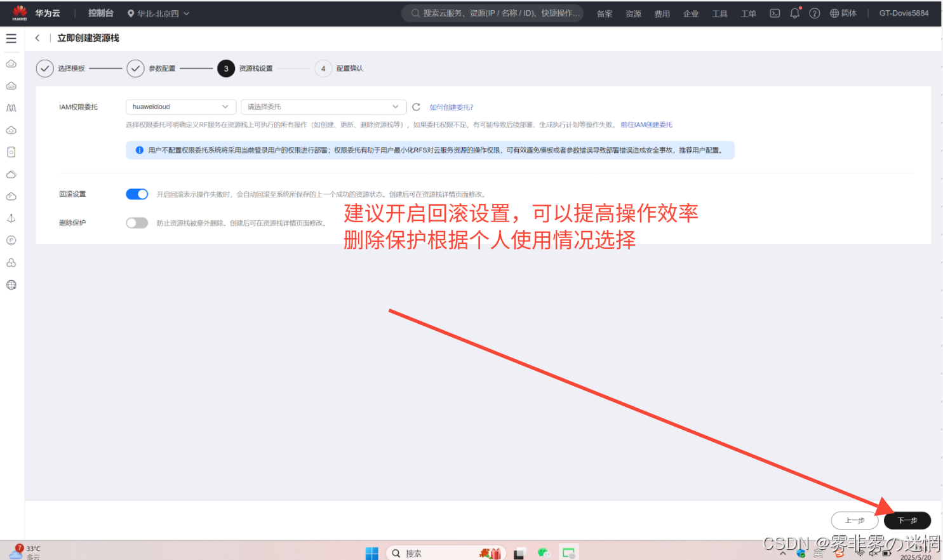Turn off the 回滚设置 rollback switch
Screen dimensions: 943x560
tap(137, 194)
